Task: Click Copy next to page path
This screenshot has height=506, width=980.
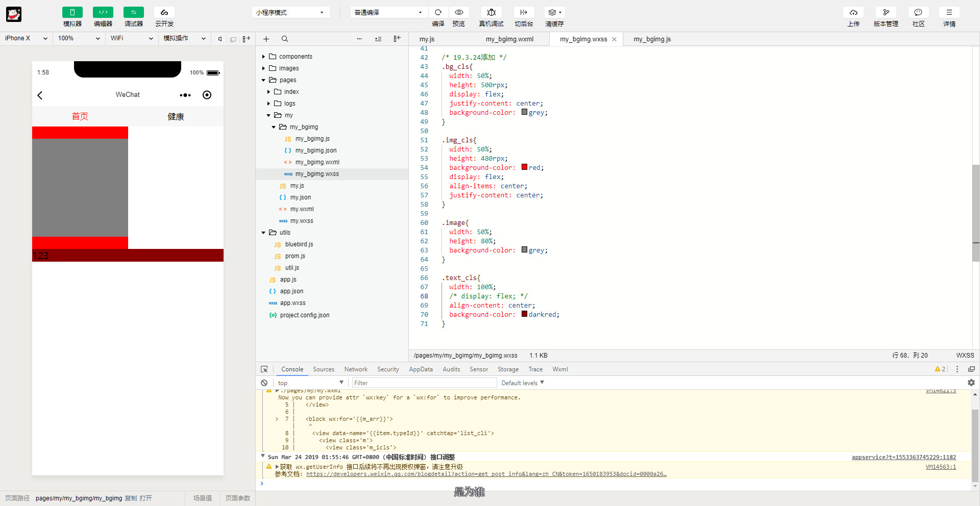Action: 131,498
